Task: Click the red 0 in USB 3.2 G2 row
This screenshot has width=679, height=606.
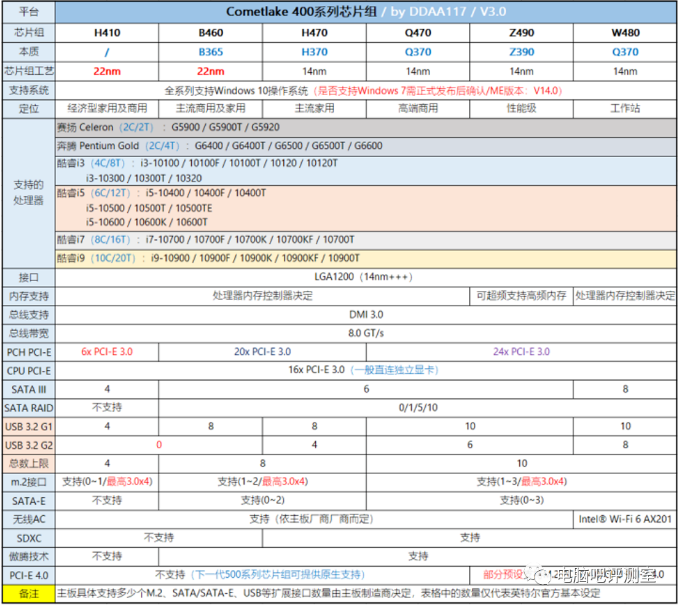Action: click(x=159, y=445)
